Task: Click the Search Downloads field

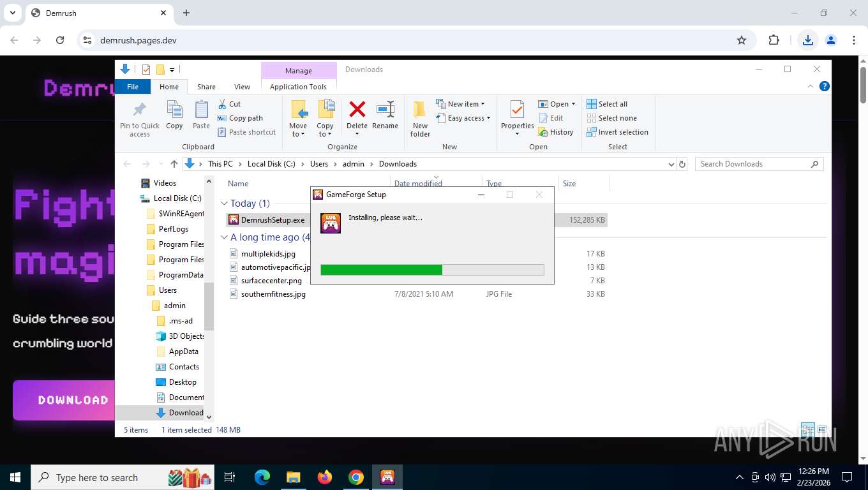Action: pos(759,164)
